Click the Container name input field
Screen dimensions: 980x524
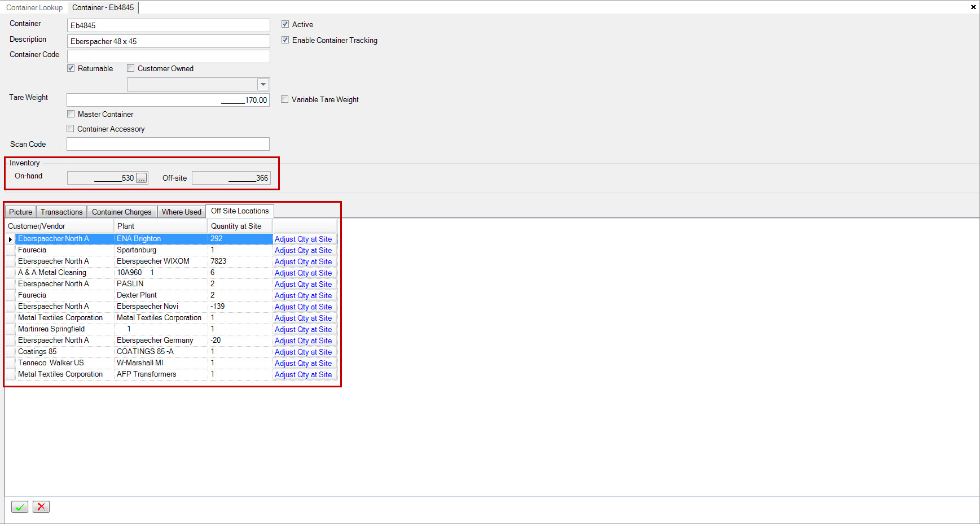tap(169, 25)
